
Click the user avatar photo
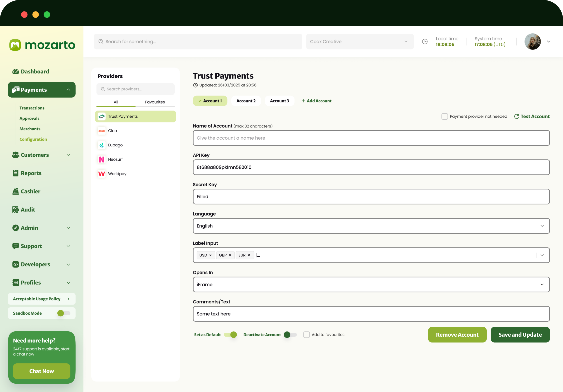pos(533,41)
